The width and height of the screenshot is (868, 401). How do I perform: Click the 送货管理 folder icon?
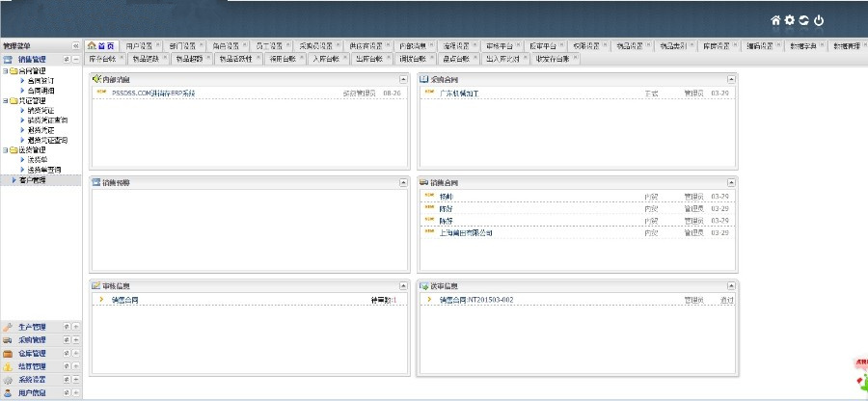tap(14, 149)
